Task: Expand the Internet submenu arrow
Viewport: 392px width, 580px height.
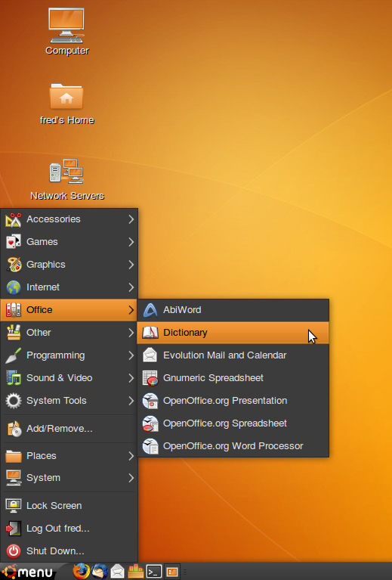Action: [131, 287]
